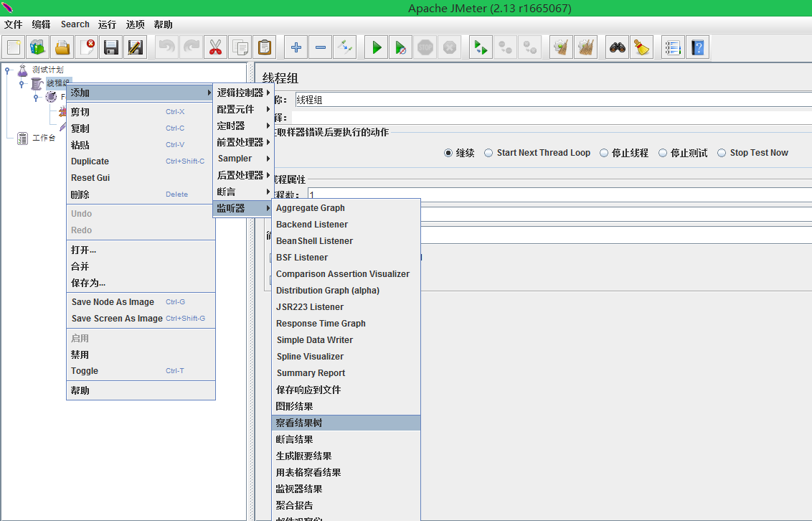The width and height of the screenshot is (812, 521).
Task: Open the 文件 menu
Action: (13, 24)
